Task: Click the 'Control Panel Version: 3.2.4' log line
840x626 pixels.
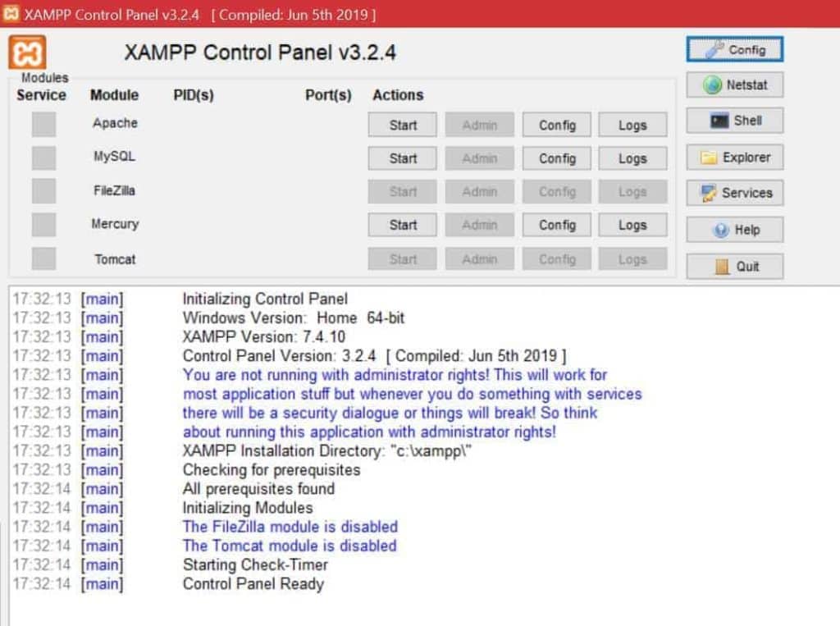Action: coord(374,356)
